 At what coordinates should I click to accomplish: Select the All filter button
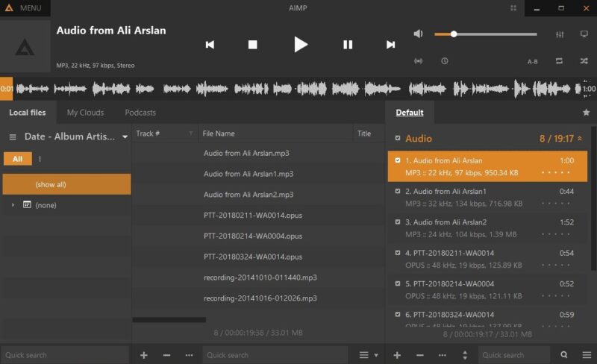(17, 159)
